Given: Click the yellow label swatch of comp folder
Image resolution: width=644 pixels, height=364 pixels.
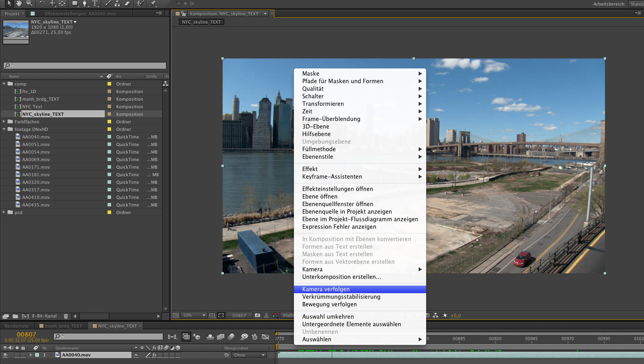Looking at the screenshot, I should click(x=109, y=84).
